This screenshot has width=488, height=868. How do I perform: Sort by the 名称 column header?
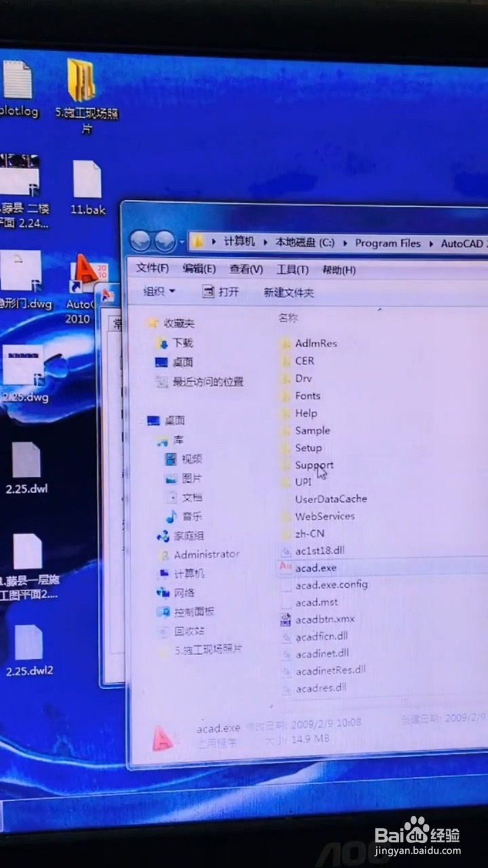(x=288, y=317)
